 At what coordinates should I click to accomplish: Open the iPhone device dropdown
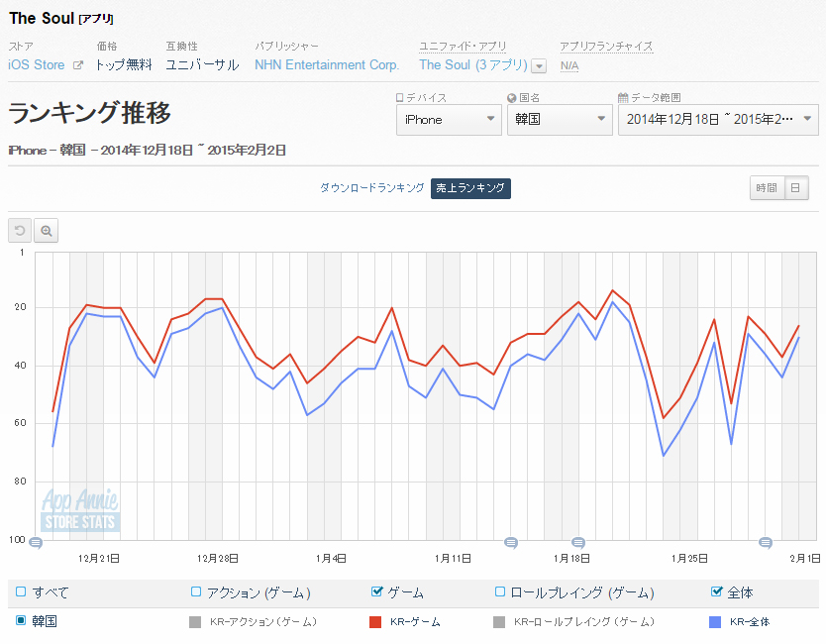click(x=449, y=120)
